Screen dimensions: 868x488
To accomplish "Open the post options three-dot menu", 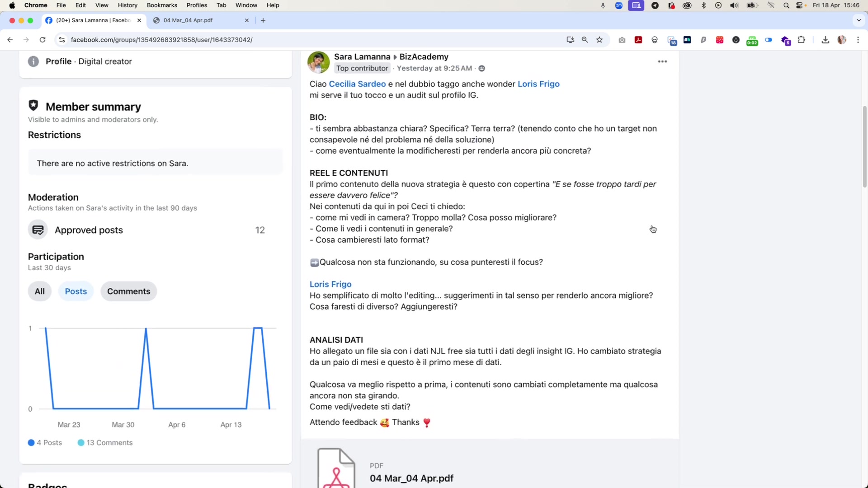I will coord(662,61).
